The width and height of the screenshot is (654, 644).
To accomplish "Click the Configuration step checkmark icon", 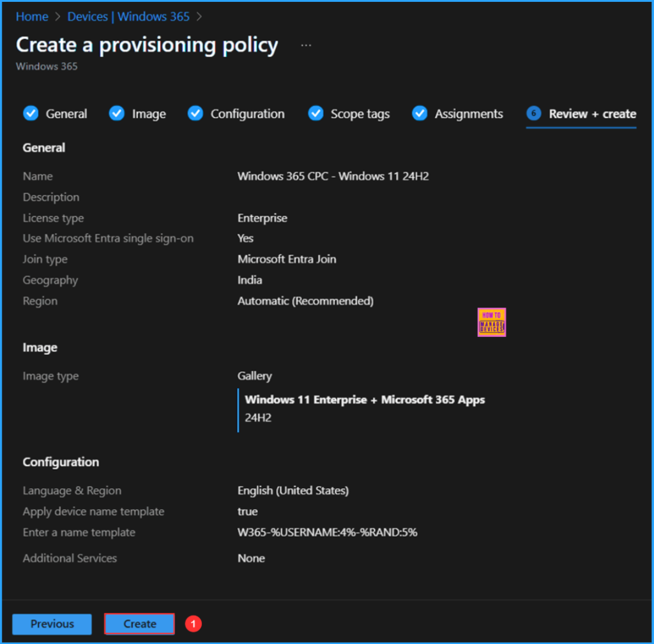I will point(195,114).
